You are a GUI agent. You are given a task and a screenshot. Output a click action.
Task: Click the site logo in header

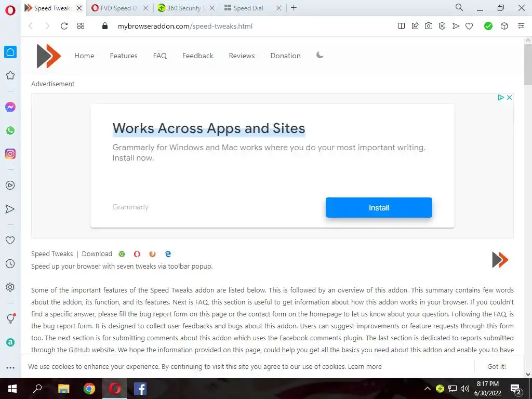point(48,56)
